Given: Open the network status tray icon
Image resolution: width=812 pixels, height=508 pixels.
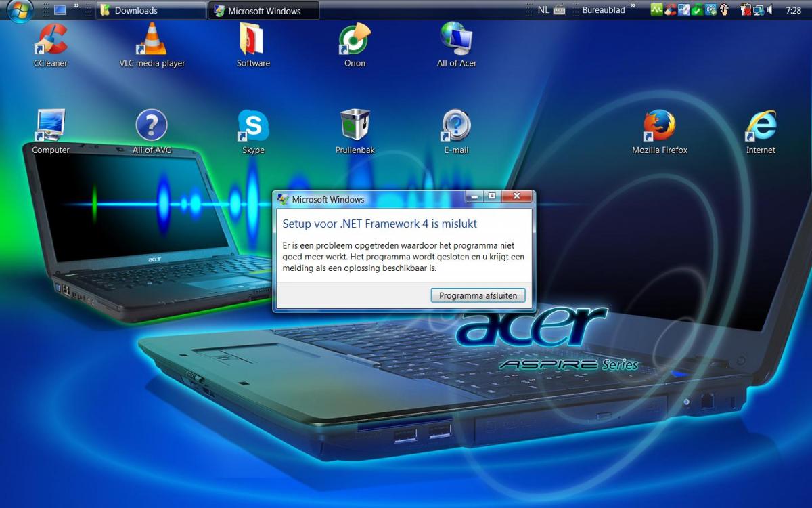Looking at the screenshot, I should coord(759,10).
